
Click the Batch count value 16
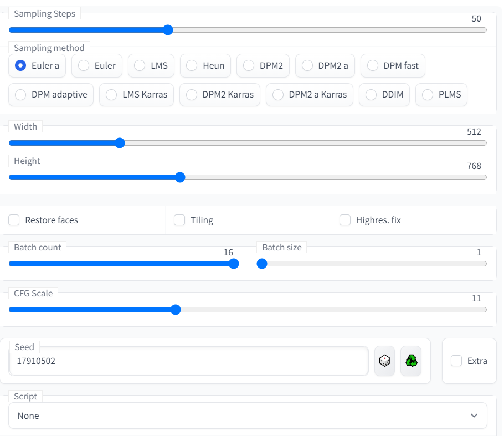click(x=228, y=253)
